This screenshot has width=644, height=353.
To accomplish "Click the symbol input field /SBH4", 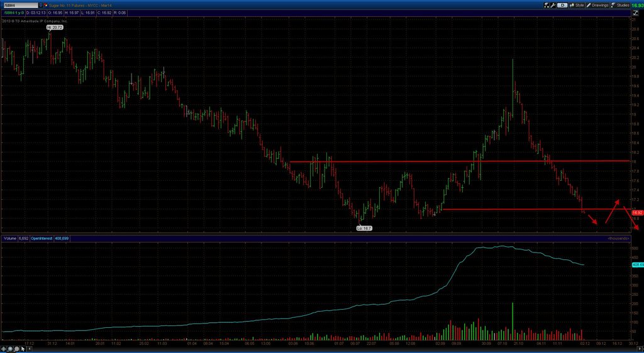I will click(x=21, y=5).
